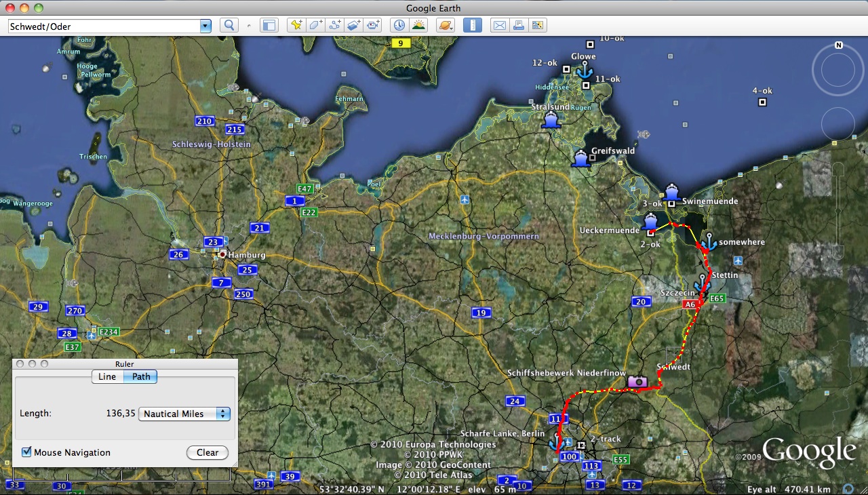
Task: Toggle the Ruler tool in the toolbar
Action: (x=473, y=26)
